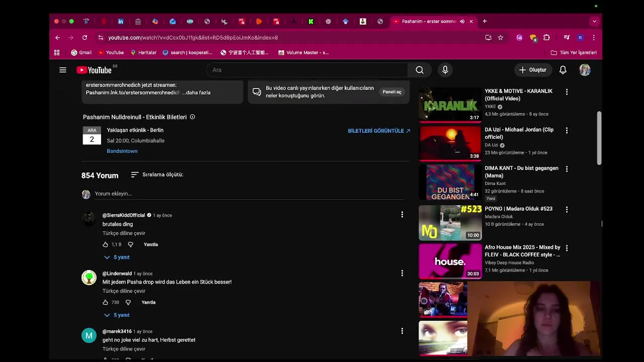Bookmark this page with the star icon
644x362 pixels.
[x=501, y=37]
